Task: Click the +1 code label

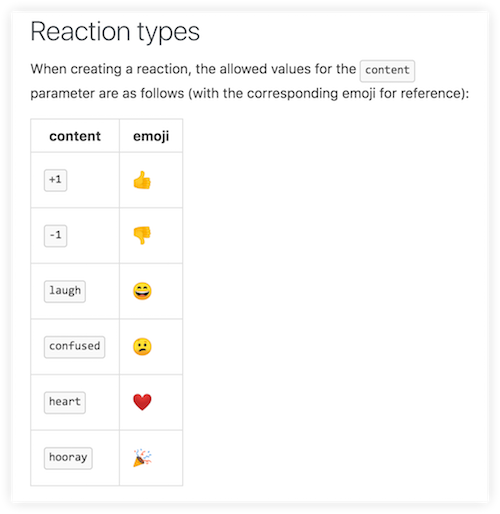Action: point(55,180)
